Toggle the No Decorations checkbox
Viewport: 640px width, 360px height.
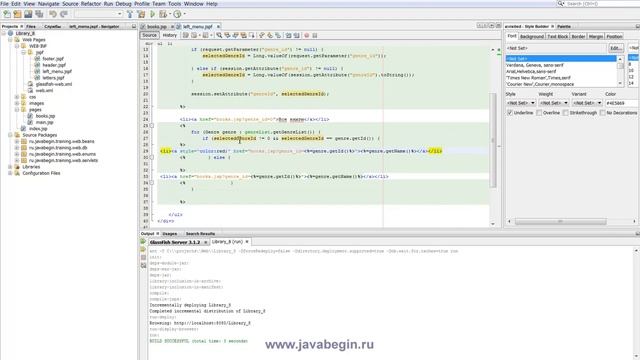(x=602, y=113)
